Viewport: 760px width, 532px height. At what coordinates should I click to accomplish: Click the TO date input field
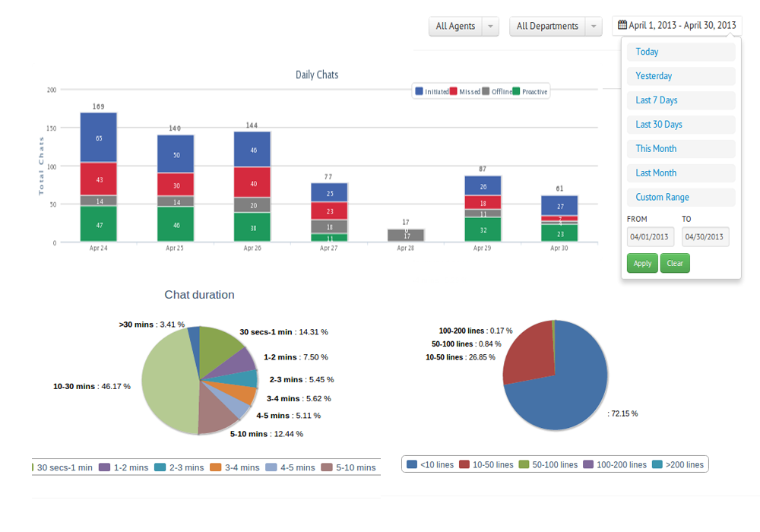(705, 236)
